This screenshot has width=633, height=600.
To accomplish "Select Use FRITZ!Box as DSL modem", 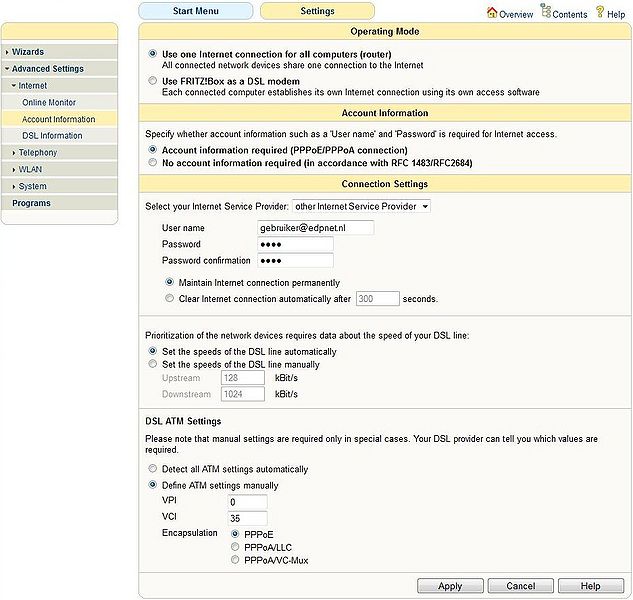I will (153, 81).
